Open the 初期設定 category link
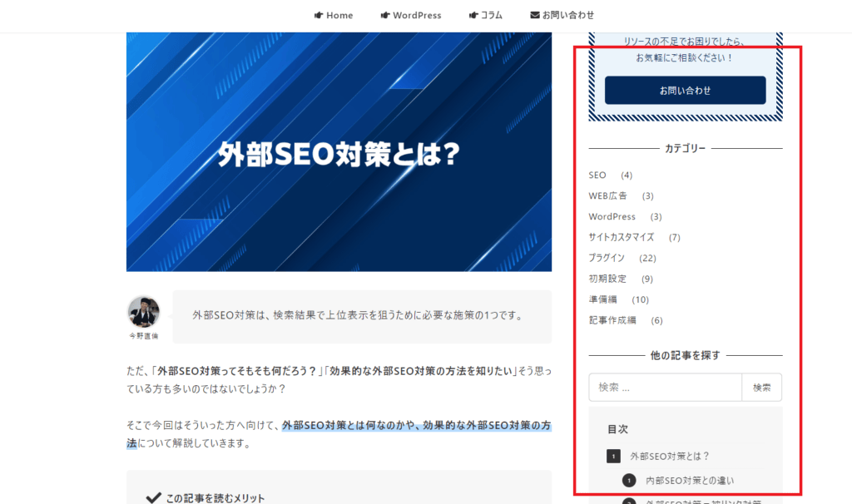 click(607, 279)
